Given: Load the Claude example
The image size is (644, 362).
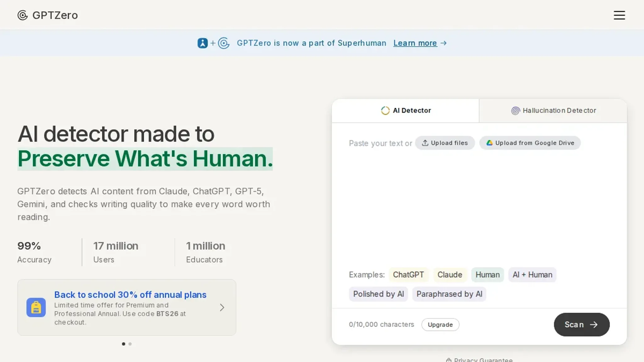Looking at the screenshot, I should (450, 275).
